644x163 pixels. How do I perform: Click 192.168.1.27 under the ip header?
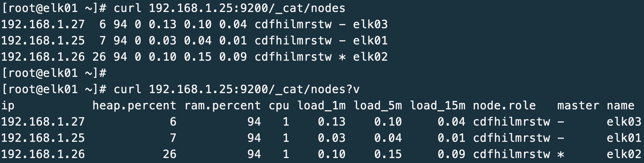click(43, 122)
